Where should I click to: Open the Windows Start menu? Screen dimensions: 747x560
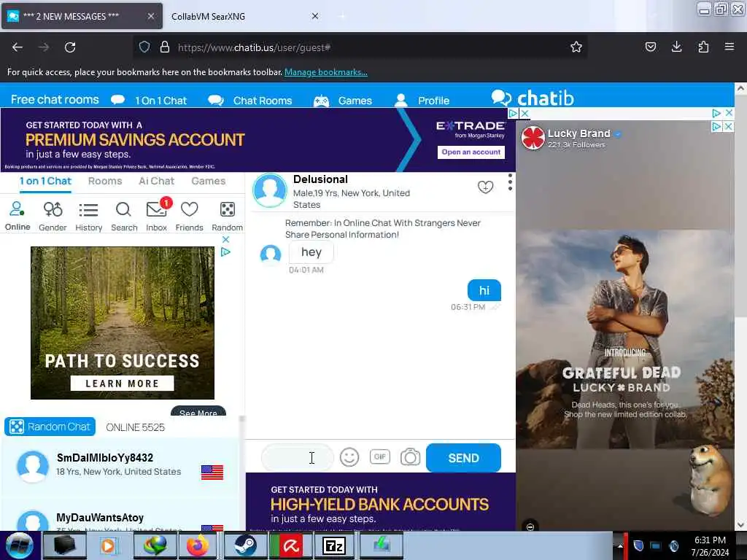[x=20, y=545]
